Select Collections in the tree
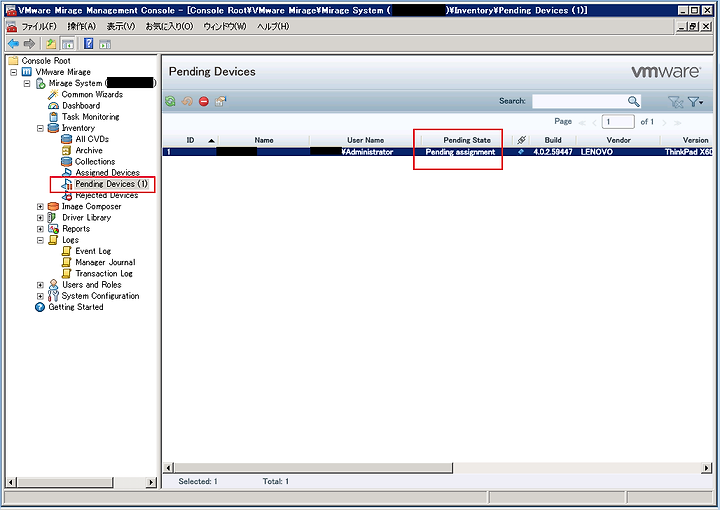The height and width of the screenshot is (510, 720). pos(95,162)
